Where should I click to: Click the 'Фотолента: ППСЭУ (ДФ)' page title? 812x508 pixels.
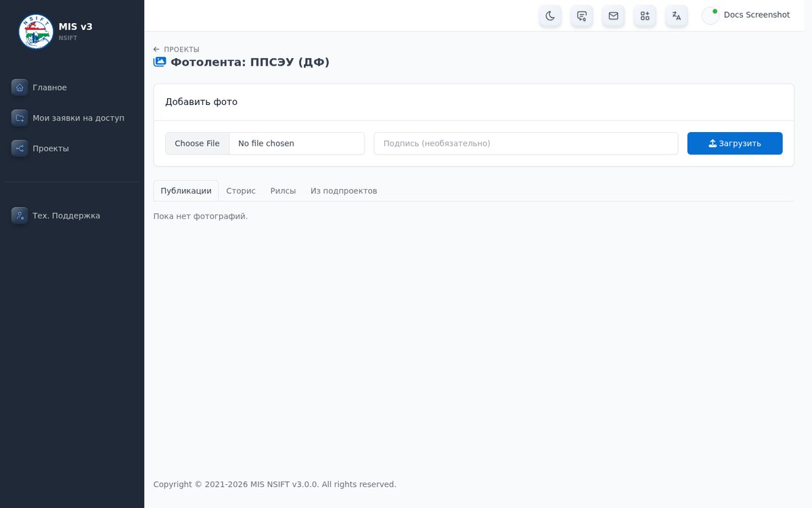click(250, 62)
